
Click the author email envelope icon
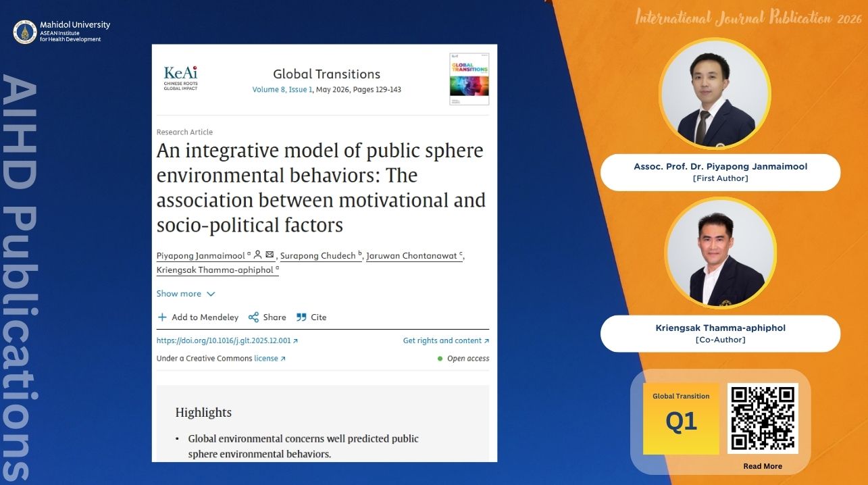click(x=270, y=255)
